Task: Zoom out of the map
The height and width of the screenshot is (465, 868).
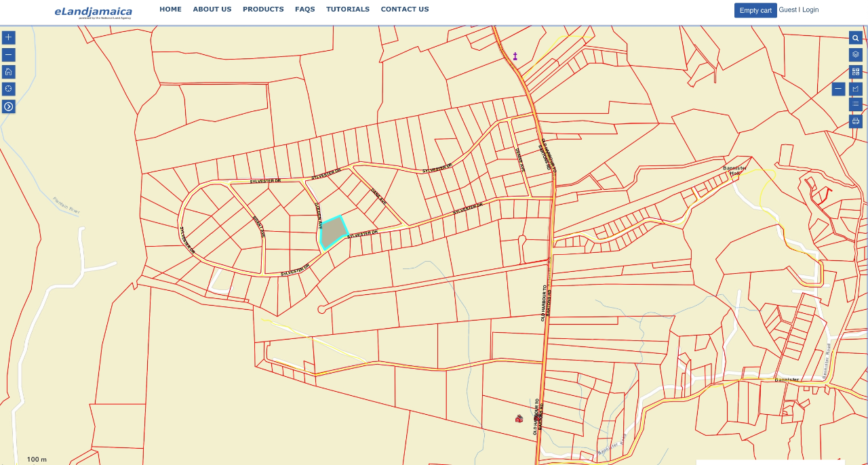Action: (x=8, y=55)
